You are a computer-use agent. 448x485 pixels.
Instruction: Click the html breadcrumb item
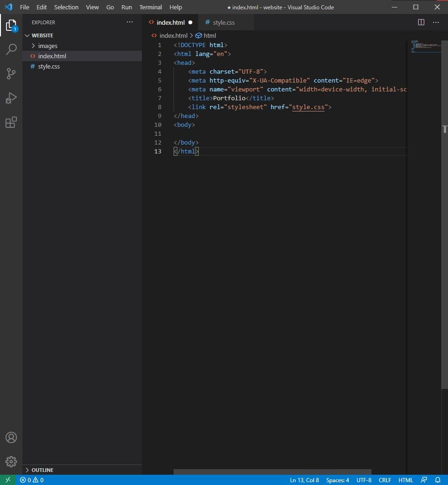pos(209,35)
